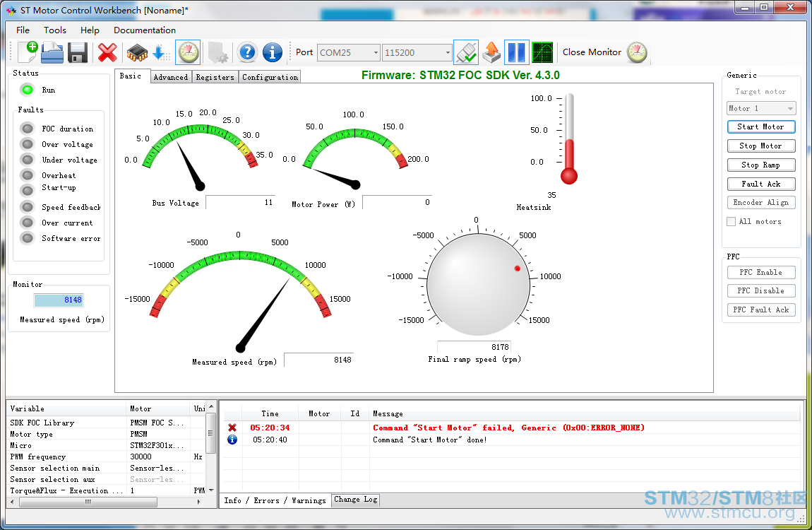Click the Software error fault LED
This screenshot has width=812, height=530.
(28, 238)
